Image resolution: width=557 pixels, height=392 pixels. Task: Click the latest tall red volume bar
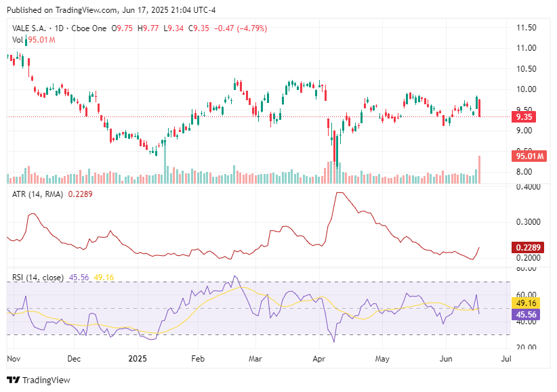pyautogui.click(x=480, y=170)
